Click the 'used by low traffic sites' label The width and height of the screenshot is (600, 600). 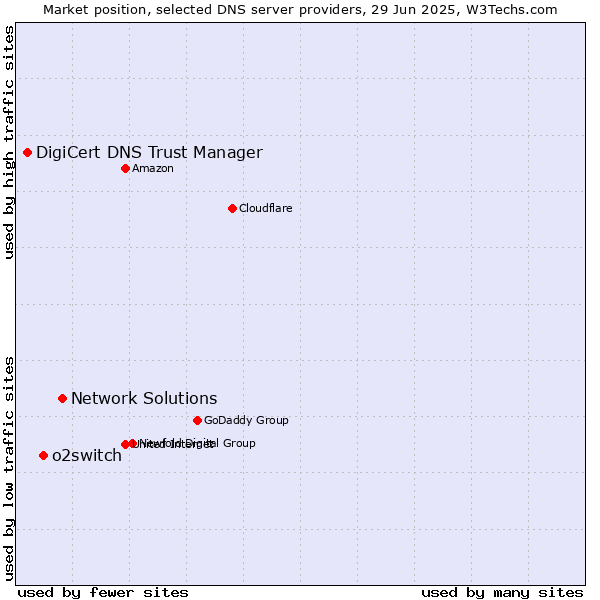point(8,469)
